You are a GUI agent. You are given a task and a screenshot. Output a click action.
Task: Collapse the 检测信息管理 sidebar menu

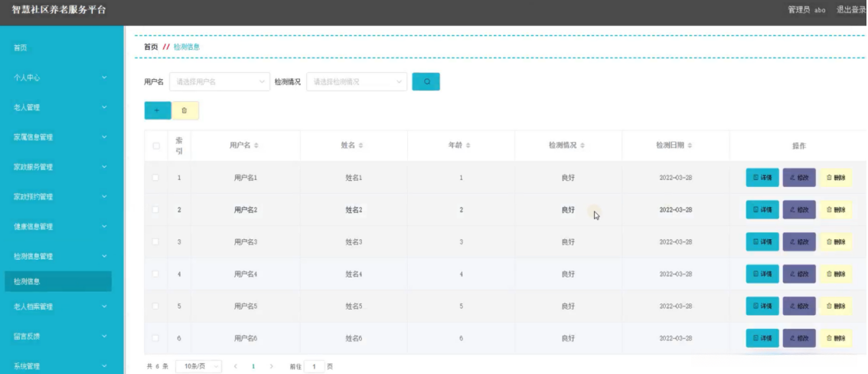point(61,256)
